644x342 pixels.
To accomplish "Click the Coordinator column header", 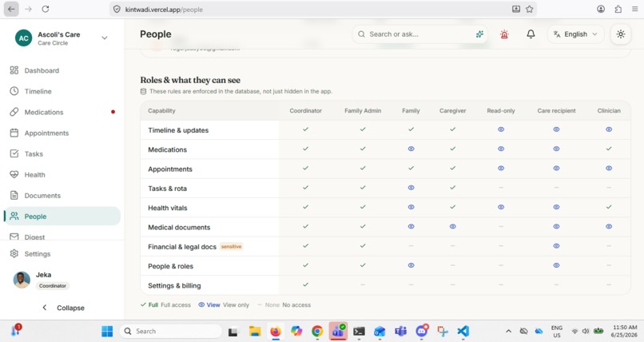I will pyautogui.click(x=305, y=111).
